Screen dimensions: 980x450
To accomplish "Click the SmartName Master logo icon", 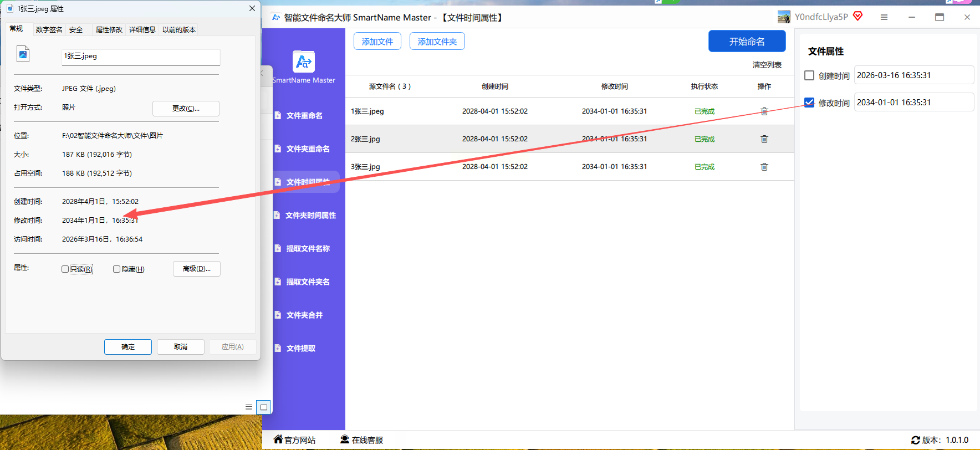I will click(x=303, y=62).
